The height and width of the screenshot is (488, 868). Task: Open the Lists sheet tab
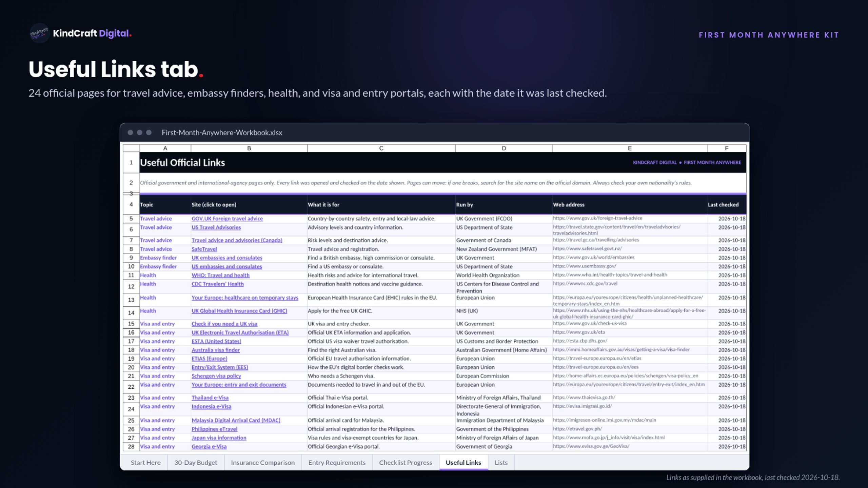[x=501, y=463]
